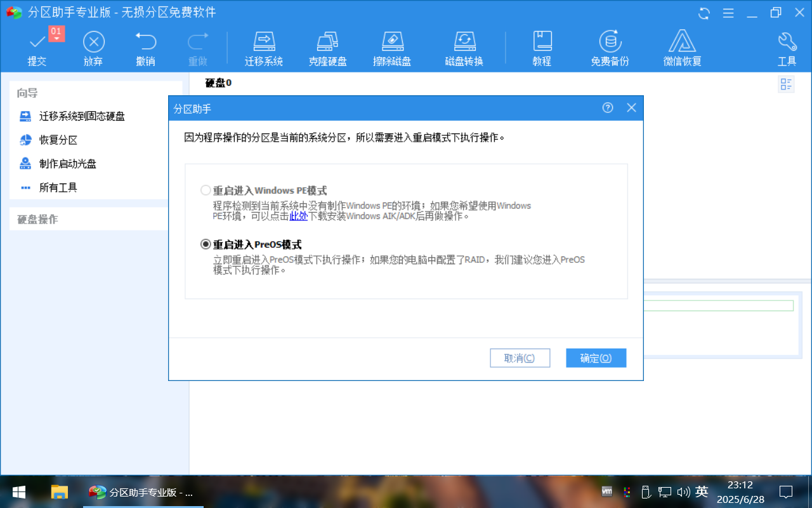Click the 英 input method indicator
Image resolution: width=812 pixels, height=508 pixels.
(x=702, y=491)
